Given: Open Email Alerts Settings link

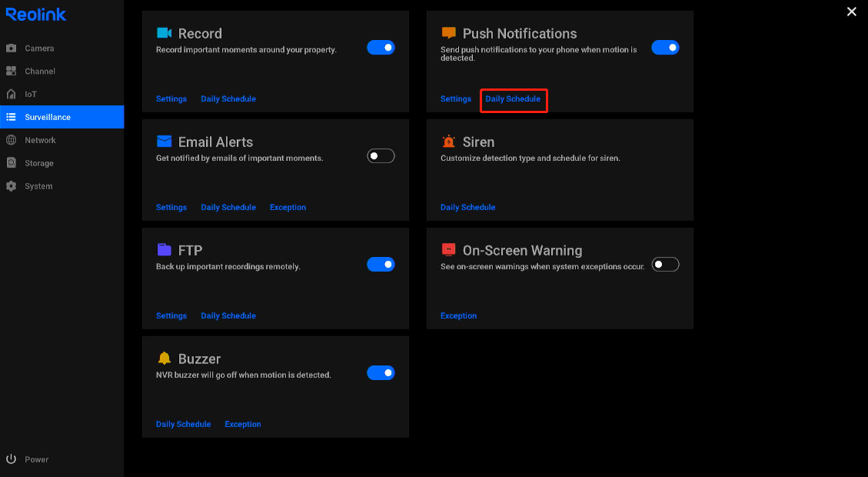Looking at the screenshot, I should click(x=171, y=207).
